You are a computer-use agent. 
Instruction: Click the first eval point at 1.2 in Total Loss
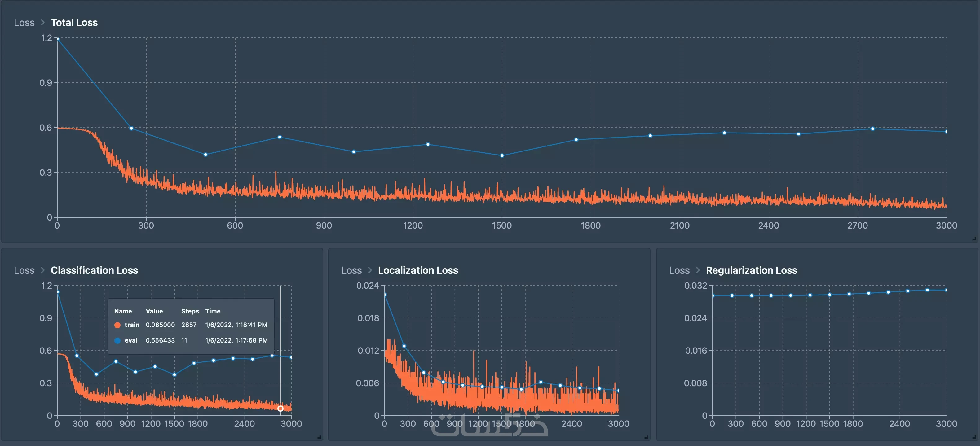pyautogui.click(x=57, y=38)
